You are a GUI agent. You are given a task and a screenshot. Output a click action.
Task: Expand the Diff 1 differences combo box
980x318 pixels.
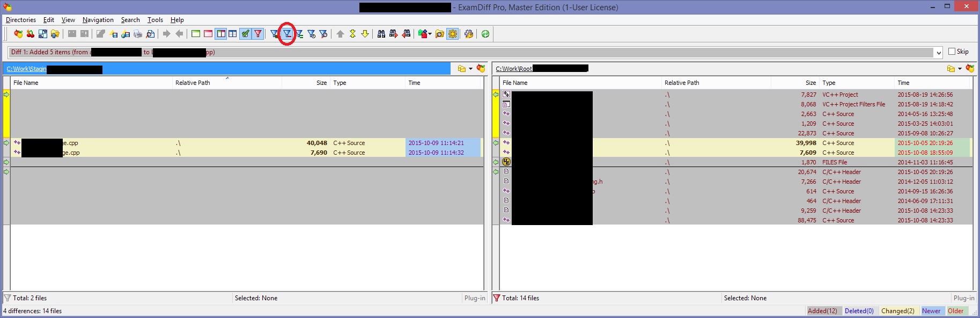coord(938,52)
